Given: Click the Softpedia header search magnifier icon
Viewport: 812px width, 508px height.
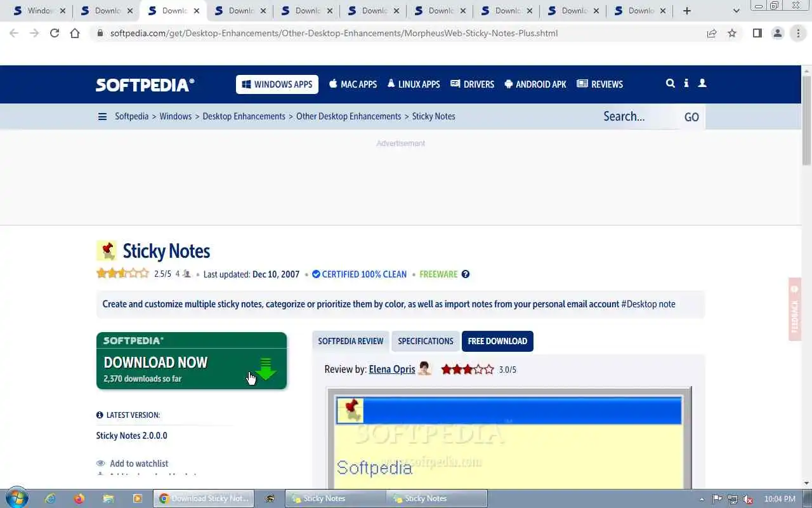Looking at the screenshot, I should pos(671,83).
